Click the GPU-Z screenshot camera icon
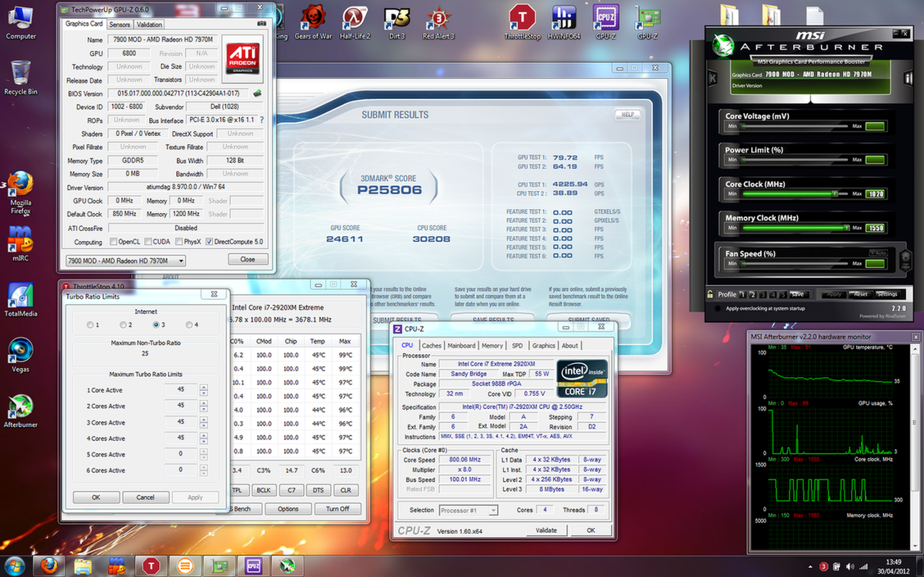The image size is (924, 577). click(x=261, y=24)
